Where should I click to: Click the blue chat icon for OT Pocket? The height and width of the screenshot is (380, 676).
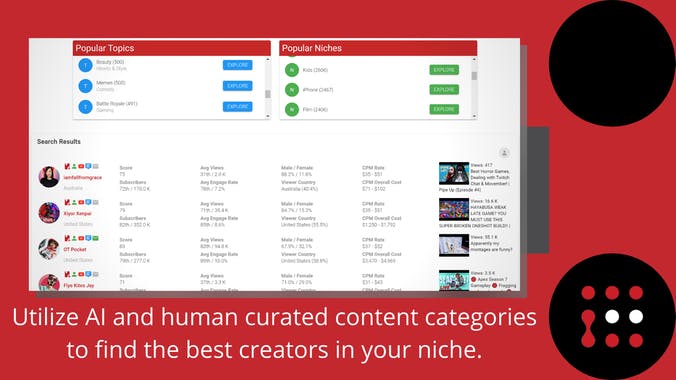click(x=88, y=238)
